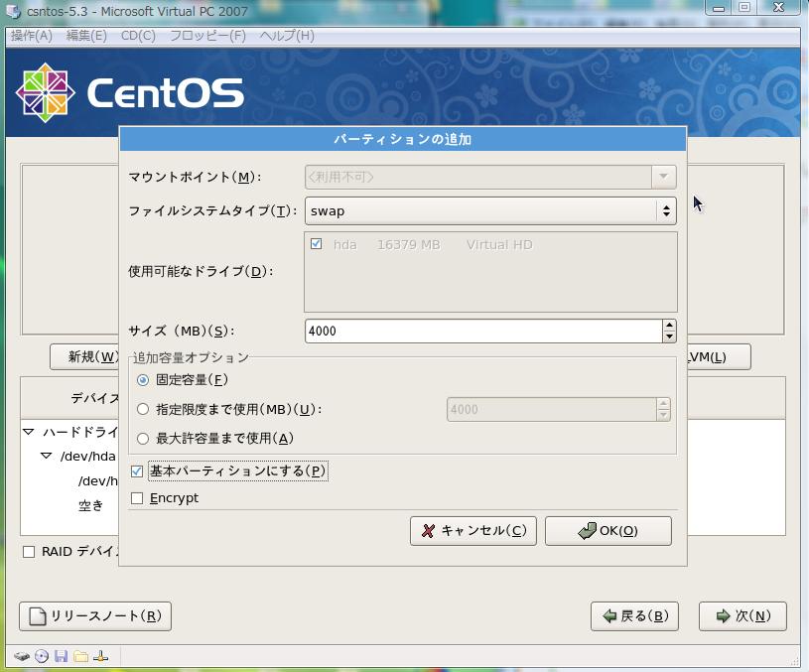Screen dimensions: 809x672
Task: Click the hard disk status icon
Action: coord(22,656)
